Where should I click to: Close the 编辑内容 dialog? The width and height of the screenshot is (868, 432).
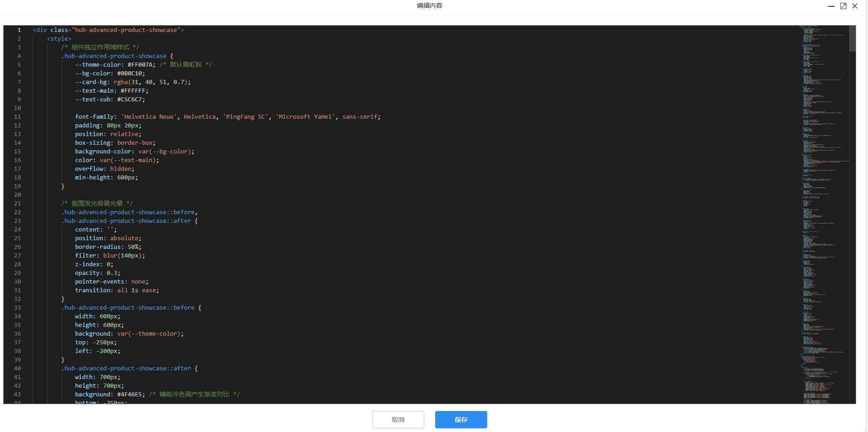pyautogui.click(x=855, y=6)
